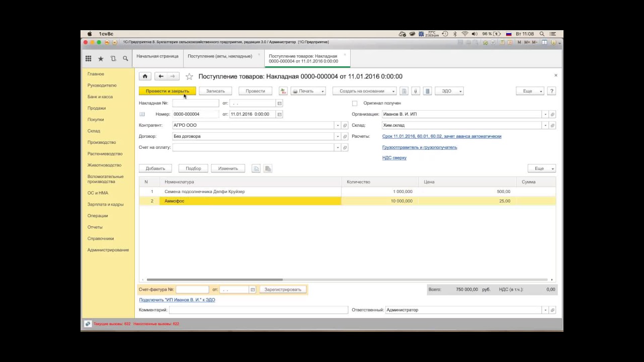Open attached files paperclip icon
Screen dimensions: 644x362
click(x=416, y=91)
